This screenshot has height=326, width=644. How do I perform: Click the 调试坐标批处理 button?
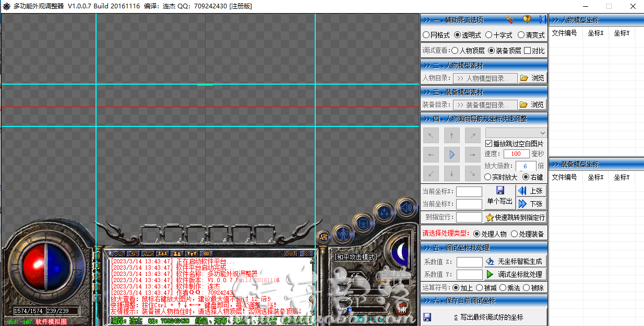click(x=516, y=274)
